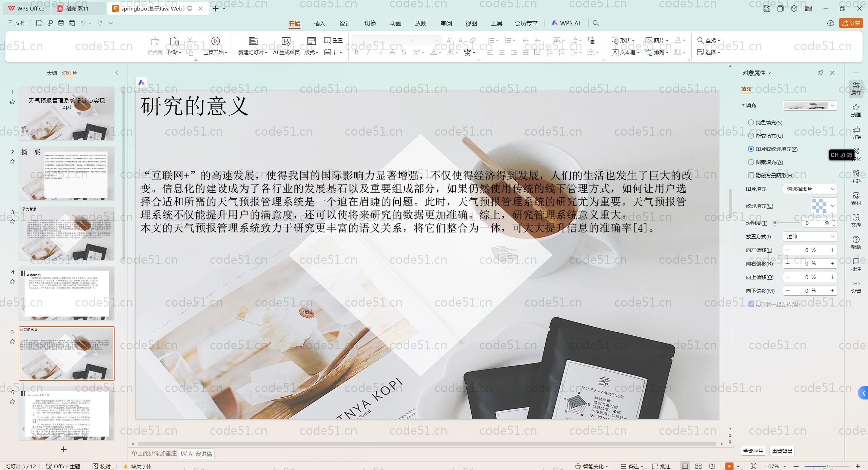
Task: Open the Insert (插入) ribbon tab
Action: pos(319,23)
